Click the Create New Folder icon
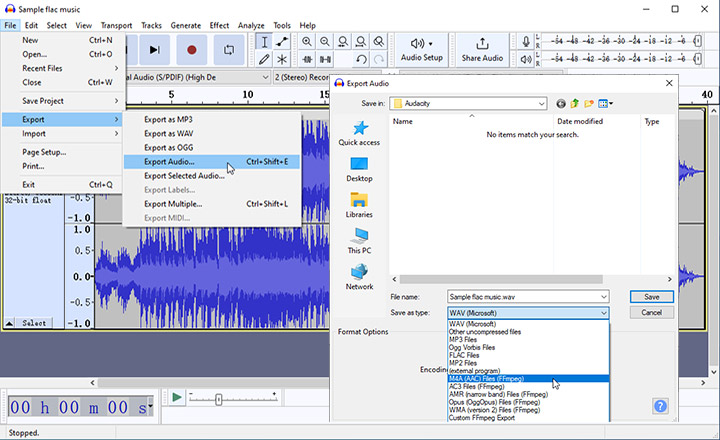Viewport: 720px width, 440px height. pyautogui.click(x=590, y=103)
